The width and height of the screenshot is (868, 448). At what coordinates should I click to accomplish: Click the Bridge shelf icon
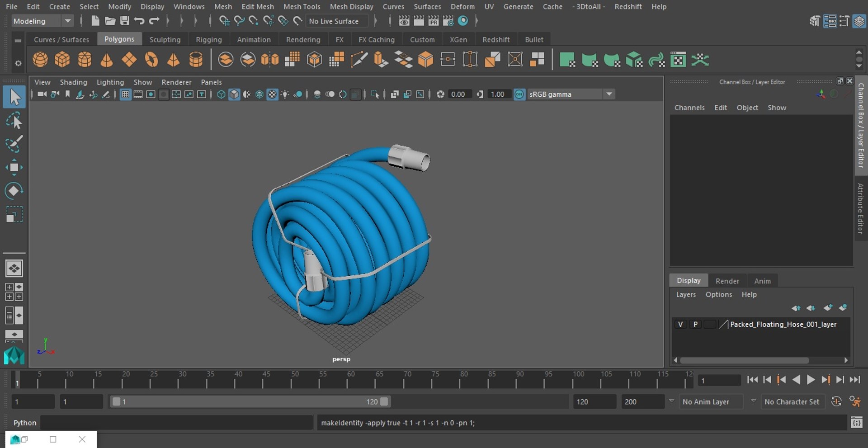403,60
